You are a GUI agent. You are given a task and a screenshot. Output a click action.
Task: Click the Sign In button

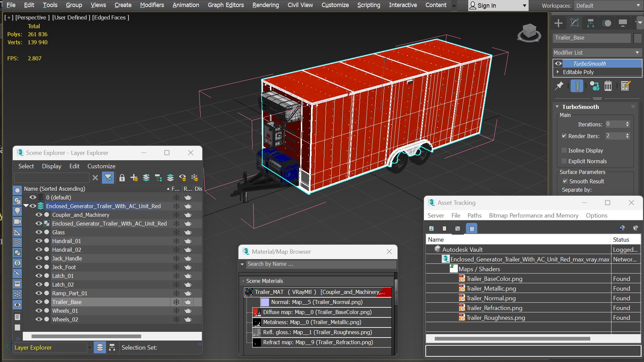click(x=498, y=6)
